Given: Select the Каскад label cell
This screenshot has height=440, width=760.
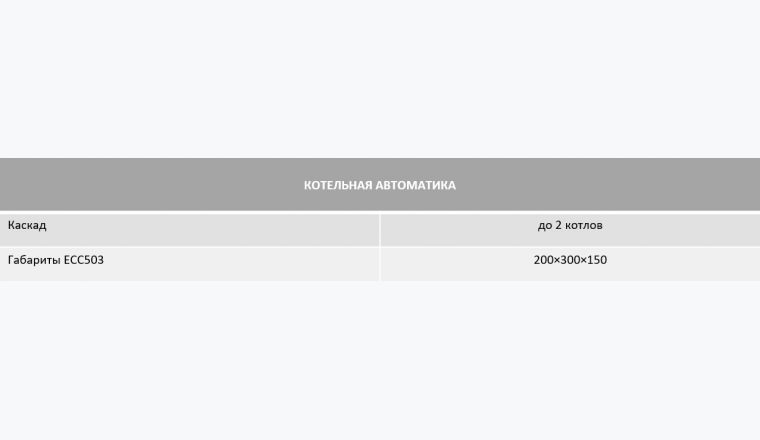Looking at the screenshot, I should coord(190,229).
